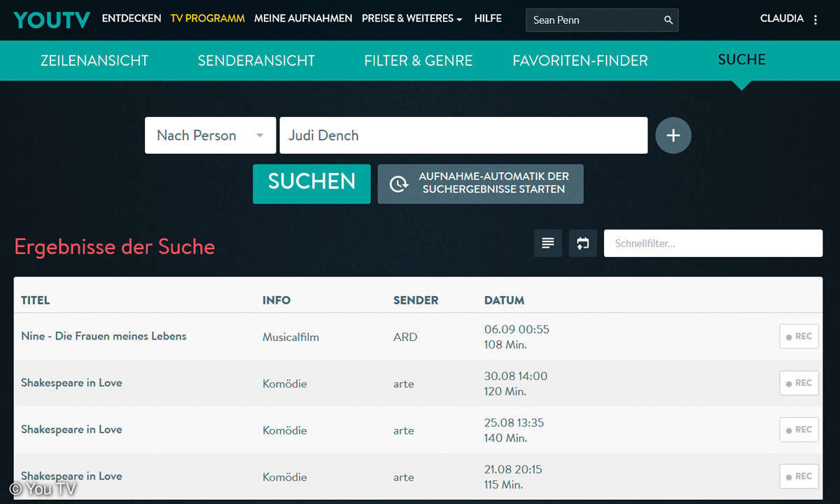Screen dimensions: 840x504
Task: Toggle REC for Shakespeare in Love 25.08
Action: click(799, 430)
